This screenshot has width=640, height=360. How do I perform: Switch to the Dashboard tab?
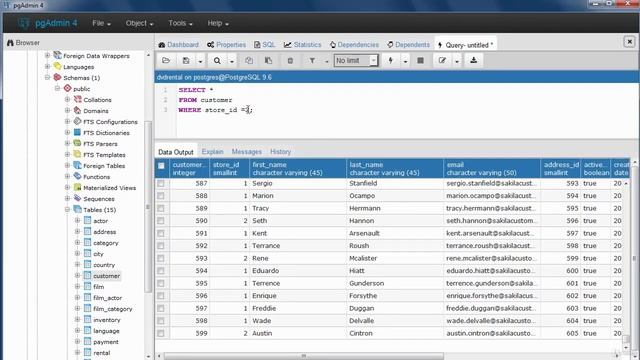178,44
